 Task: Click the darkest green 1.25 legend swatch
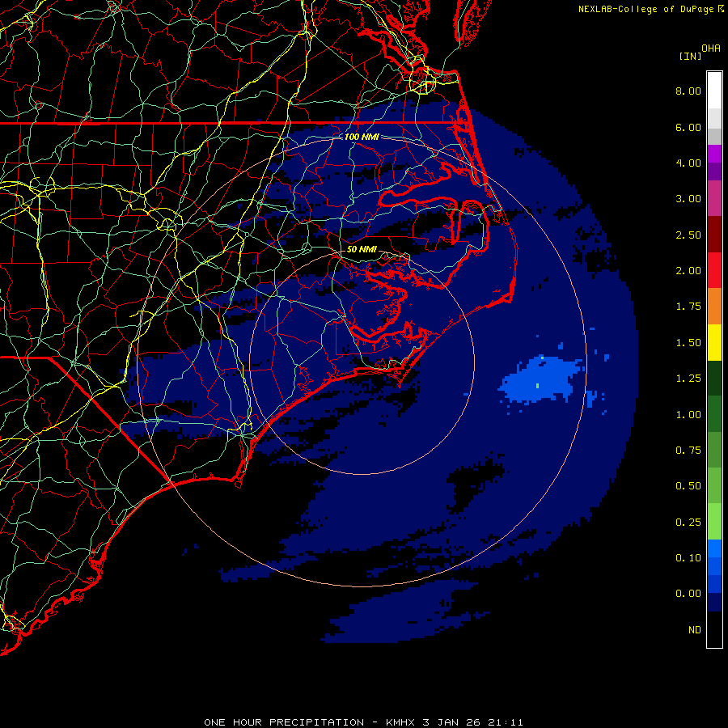714,378
